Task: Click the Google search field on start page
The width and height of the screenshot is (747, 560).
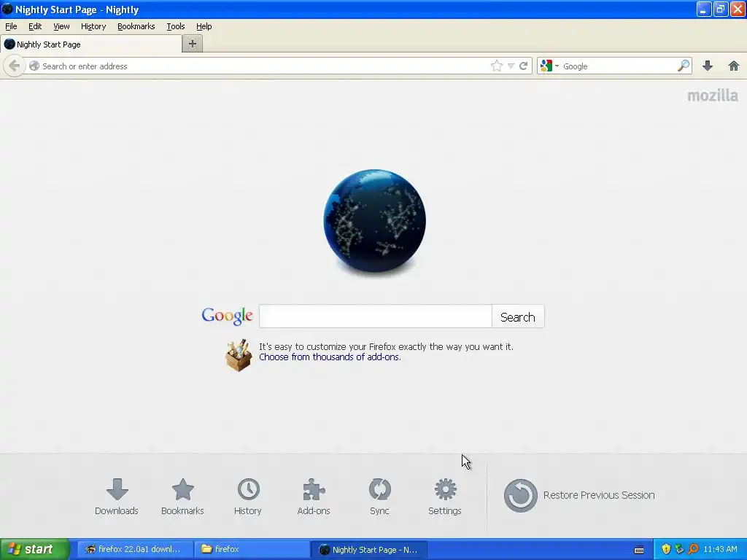Action: [x=376, y=316]
